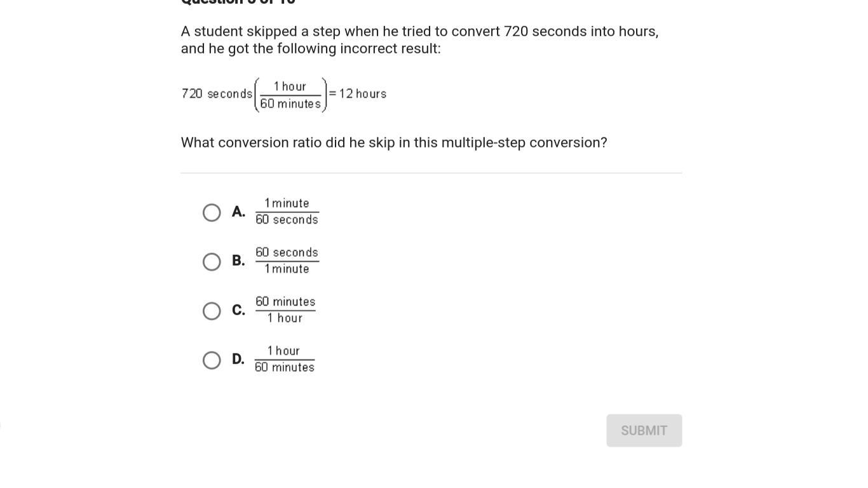Select the '60 seconds over 1 minute' fraction answer

point(287,261)
